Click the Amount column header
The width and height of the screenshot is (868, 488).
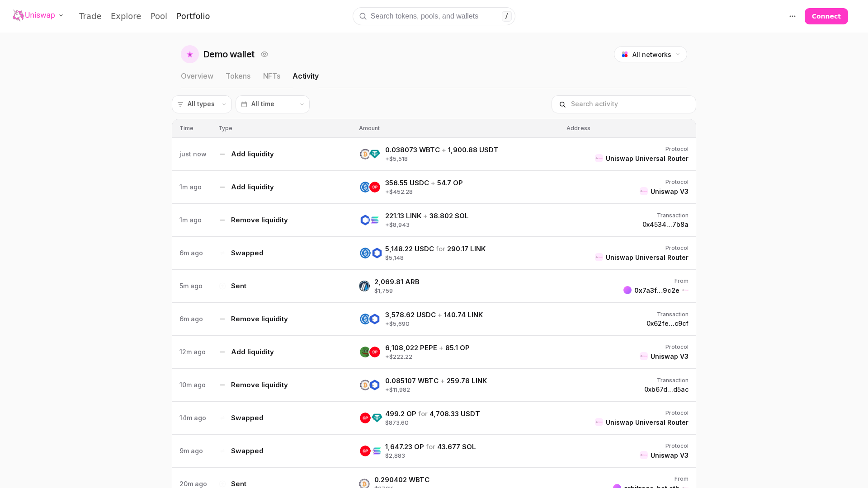click(369, 128)
